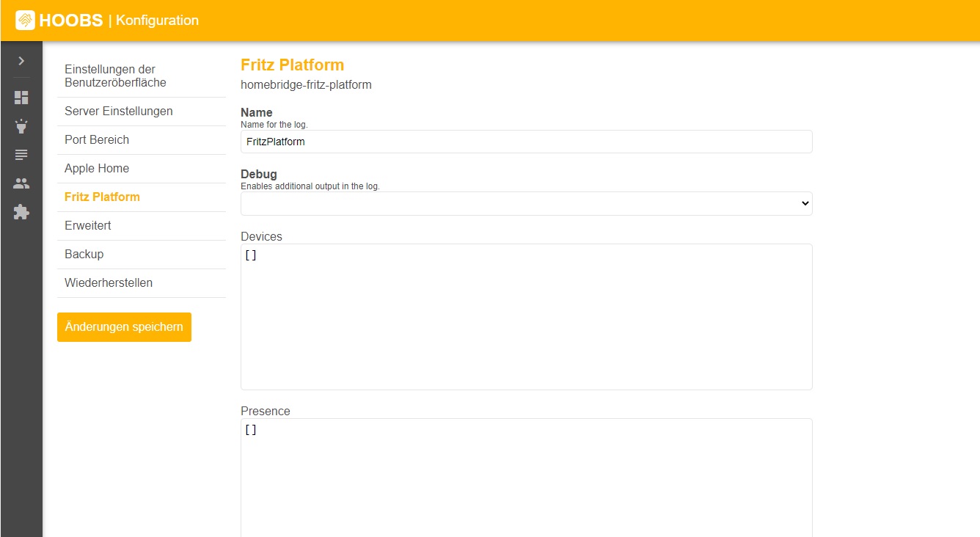Screen dimensions: 980x537
Task: Open the Accessories light bulb icon
Action: [x=21, y=126]
